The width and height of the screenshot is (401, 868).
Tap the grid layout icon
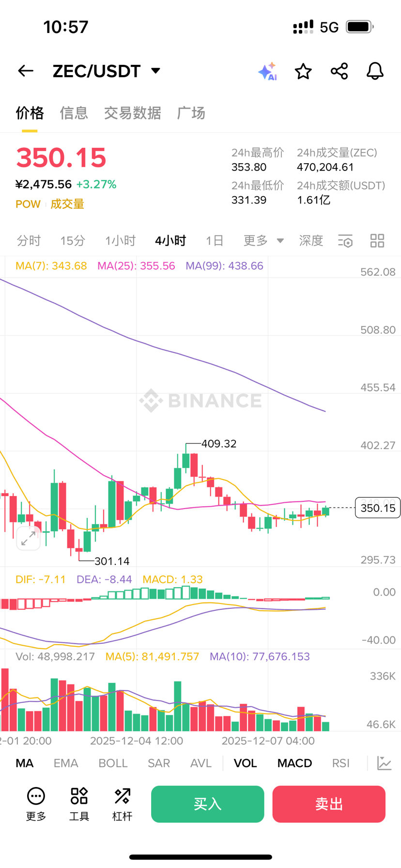tap(377, 241)
